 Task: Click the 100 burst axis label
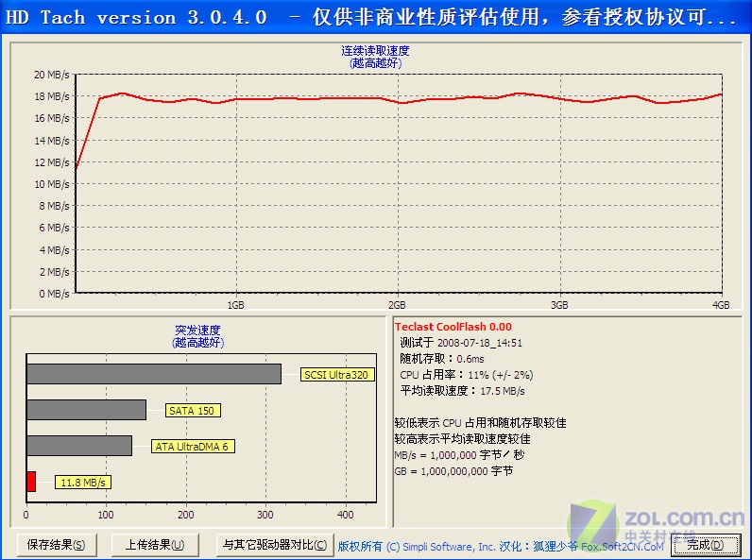pos(106,515)
